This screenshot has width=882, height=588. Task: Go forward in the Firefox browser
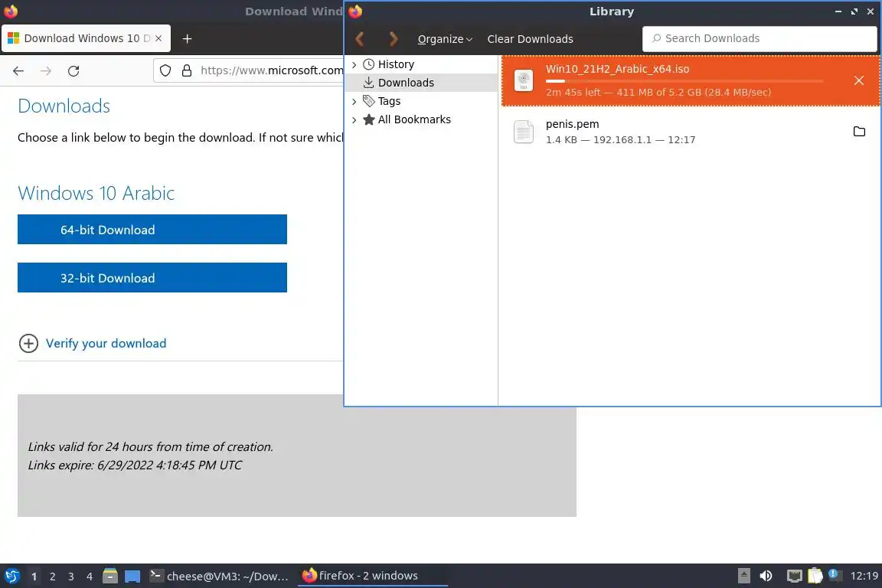tap(46, 71)
